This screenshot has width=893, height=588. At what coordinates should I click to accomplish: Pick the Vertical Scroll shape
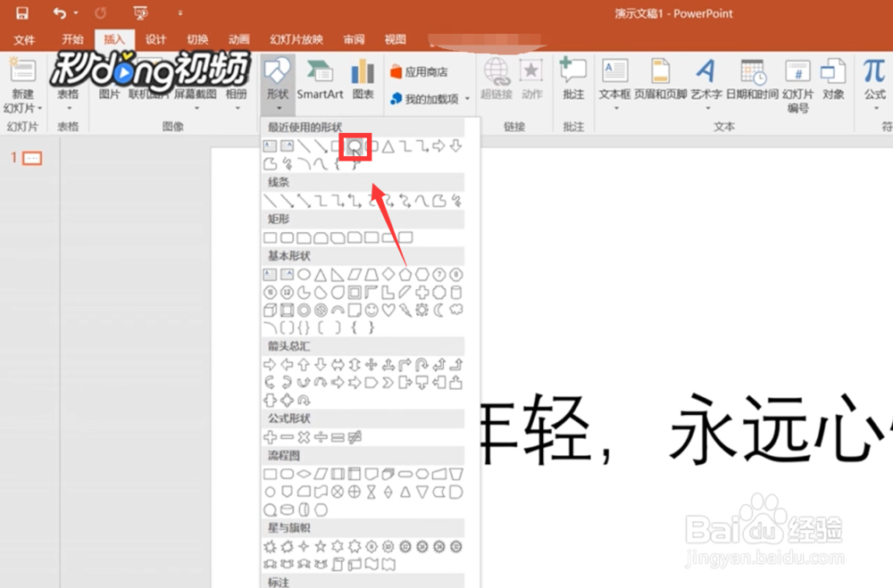[x=338, y=565]
